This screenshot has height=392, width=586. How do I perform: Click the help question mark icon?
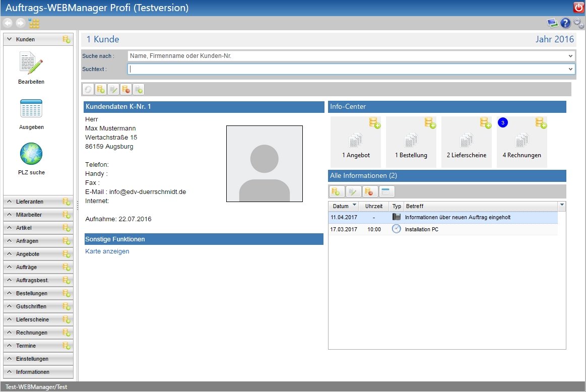pos(565,23)
